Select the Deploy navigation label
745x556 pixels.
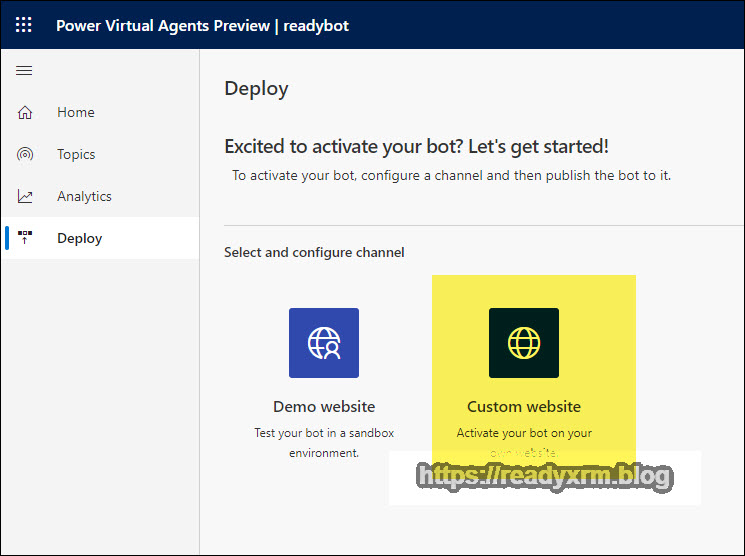[80, 239]
